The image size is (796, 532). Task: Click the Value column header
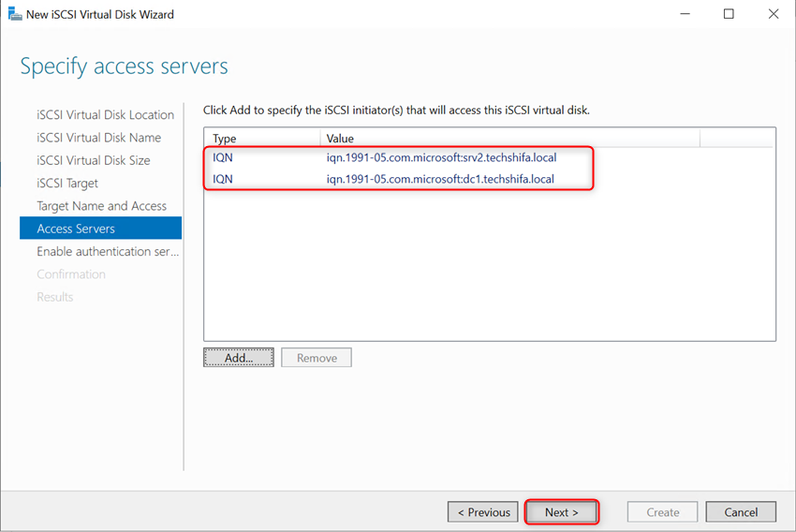click(x=509, y=138)
